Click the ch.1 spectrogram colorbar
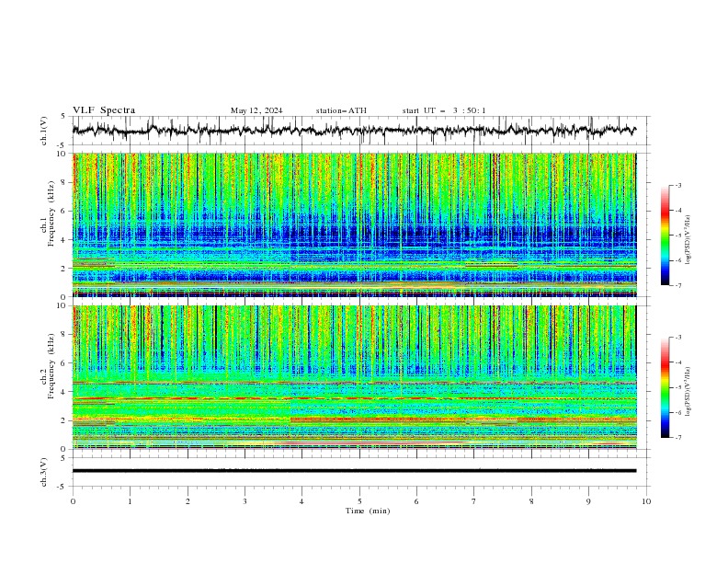This screenshot has height=563, width=728. 665,235
